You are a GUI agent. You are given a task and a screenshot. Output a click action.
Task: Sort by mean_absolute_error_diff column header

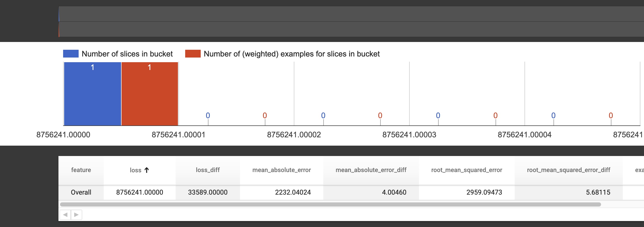[371, 170]
